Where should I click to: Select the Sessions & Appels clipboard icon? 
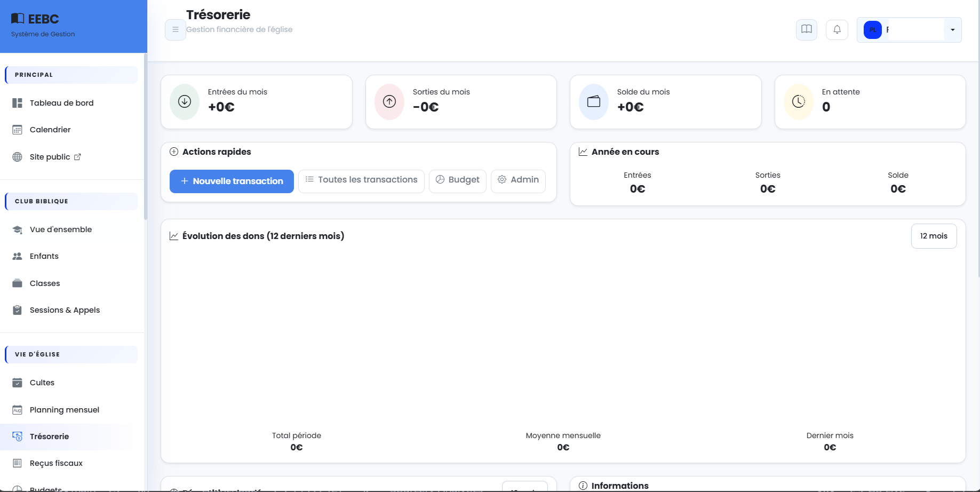[17, 310]
